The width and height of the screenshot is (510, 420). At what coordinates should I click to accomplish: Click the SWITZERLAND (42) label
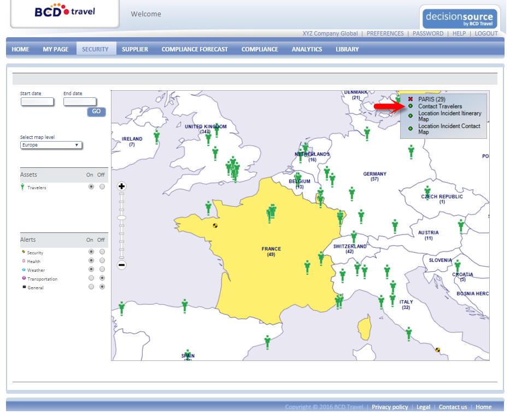pos(350,249)
